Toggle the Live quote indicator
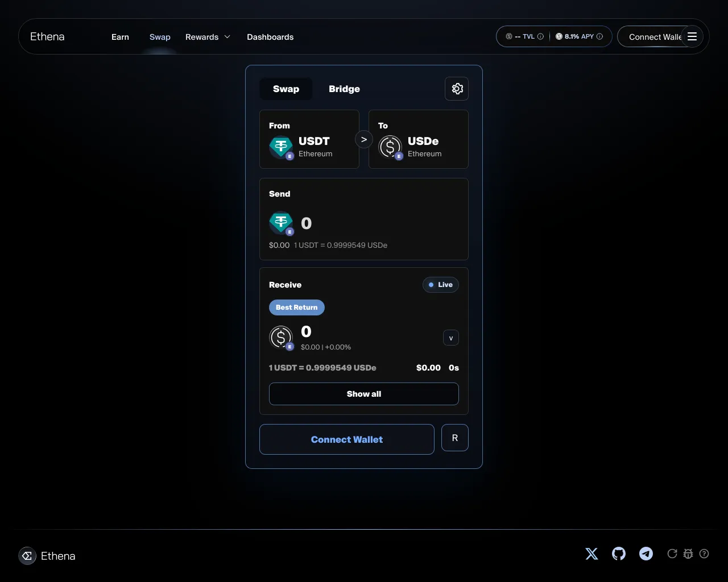 coord(441,285)
